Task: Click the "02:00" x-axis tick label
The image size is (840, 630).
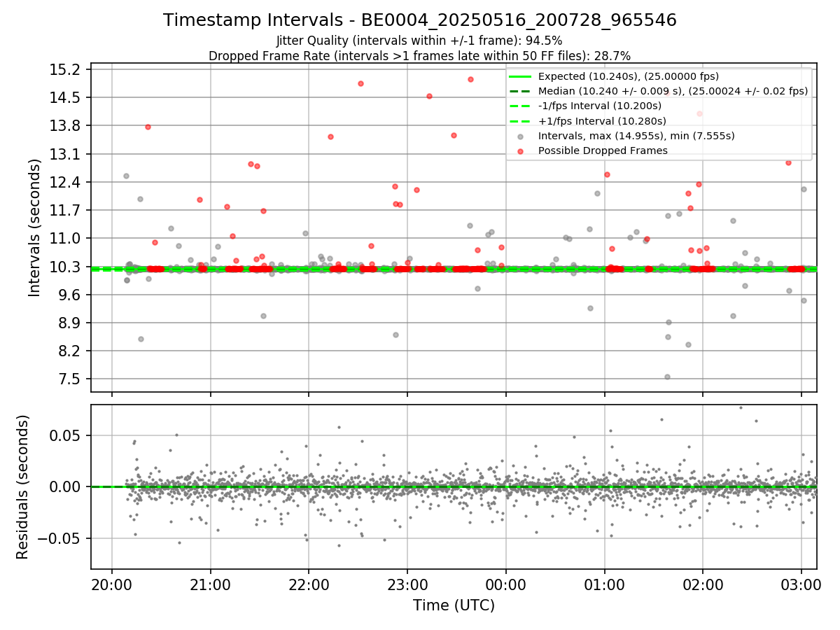Action: coord(702,585)
